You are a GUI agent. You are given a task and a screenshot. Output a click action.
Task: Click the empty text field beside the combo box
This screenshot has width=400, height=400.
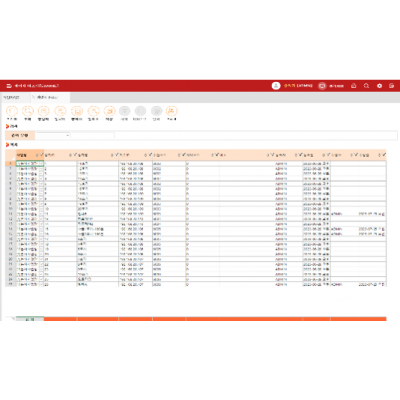[93, 135]
